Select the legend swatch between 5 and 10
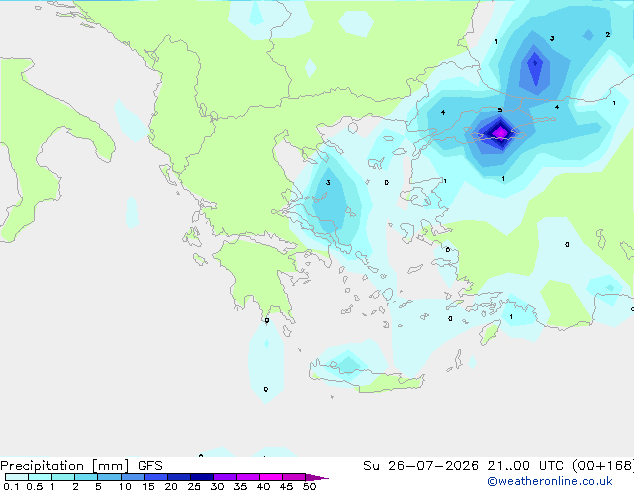The height and width of the screenshot is (490, 634). click(x=109, y=477)
